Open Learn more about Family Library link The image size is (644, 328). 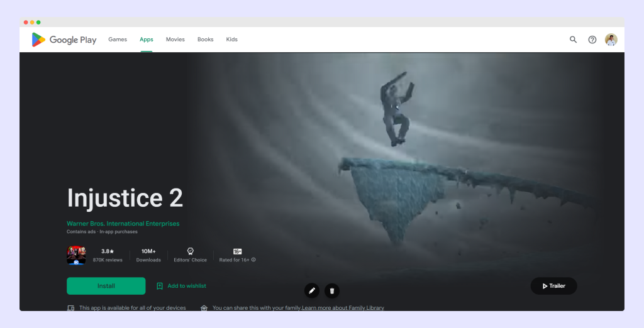(343, 308)
